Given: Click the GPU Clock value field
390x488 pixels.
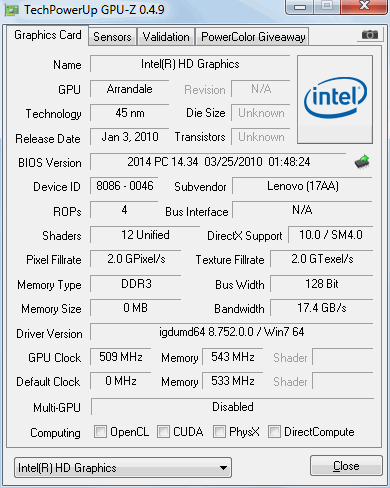Looking at the screenshot, I should pos(121,357).
